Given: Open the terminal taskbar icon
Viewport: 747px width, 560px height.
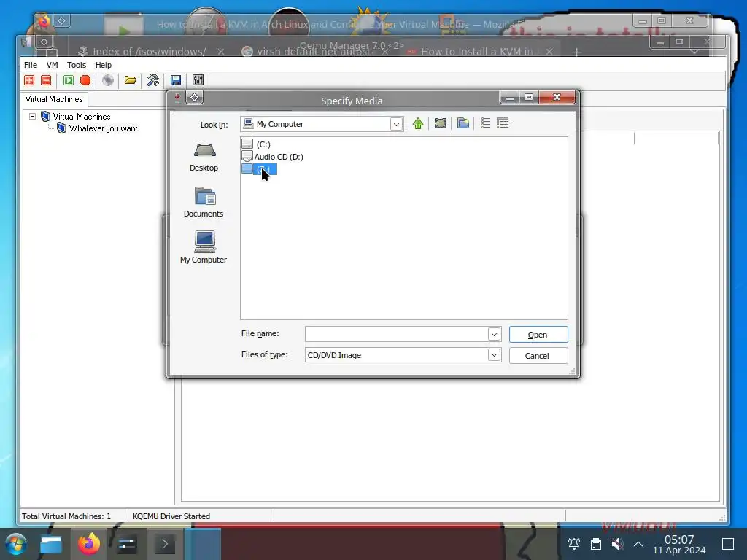Looking at the screenshot, I should [164, 544].
